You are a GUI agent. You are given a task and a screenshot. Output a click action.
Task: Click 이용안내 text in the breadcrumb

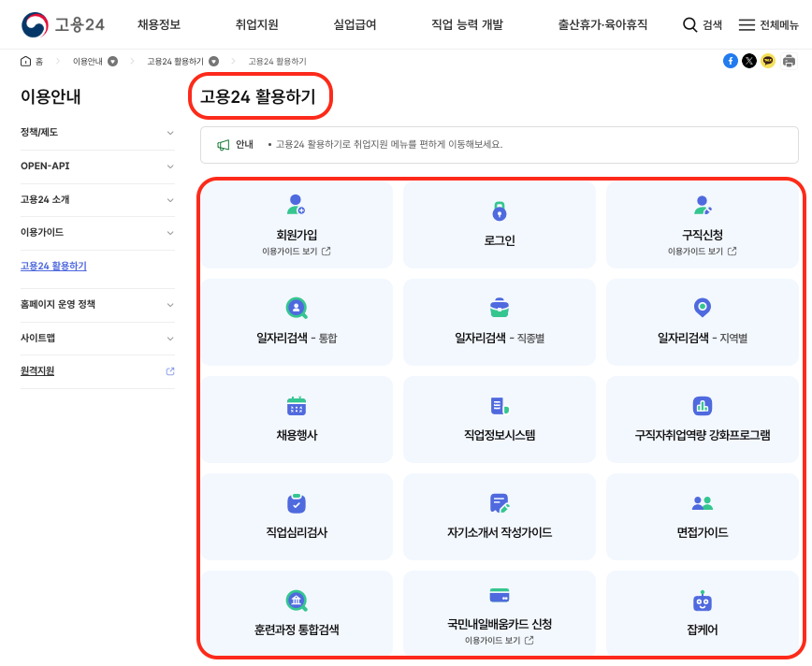pyautogui.click(x=88, y=61)
